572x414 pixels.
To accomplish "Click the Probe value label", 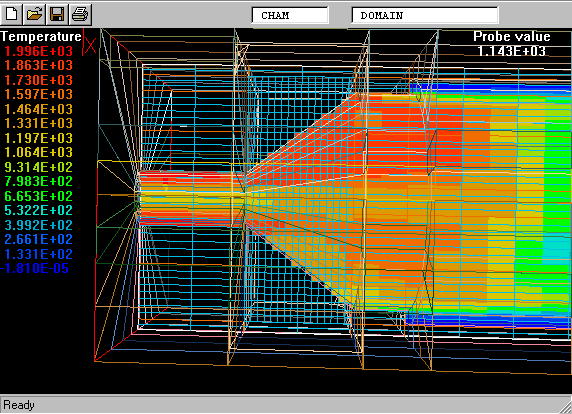I will click(511, 36).
